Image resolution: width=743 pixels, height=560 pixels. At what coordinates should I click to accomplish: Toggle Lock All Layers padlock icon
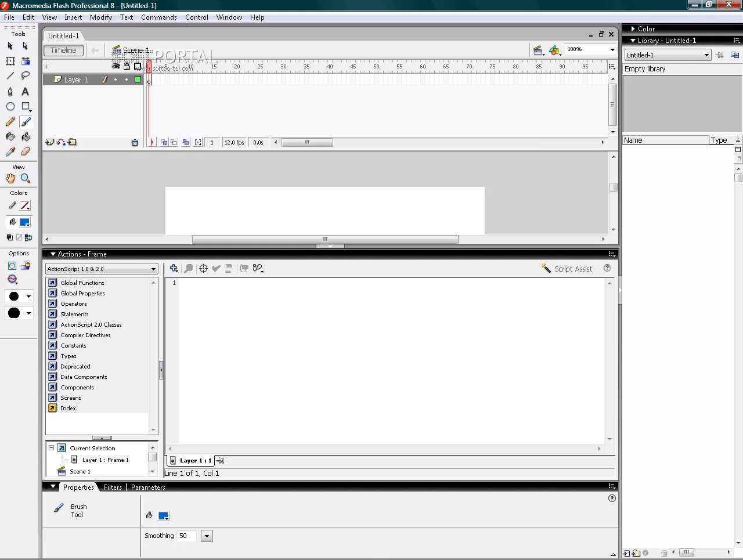tap(127, 66)
